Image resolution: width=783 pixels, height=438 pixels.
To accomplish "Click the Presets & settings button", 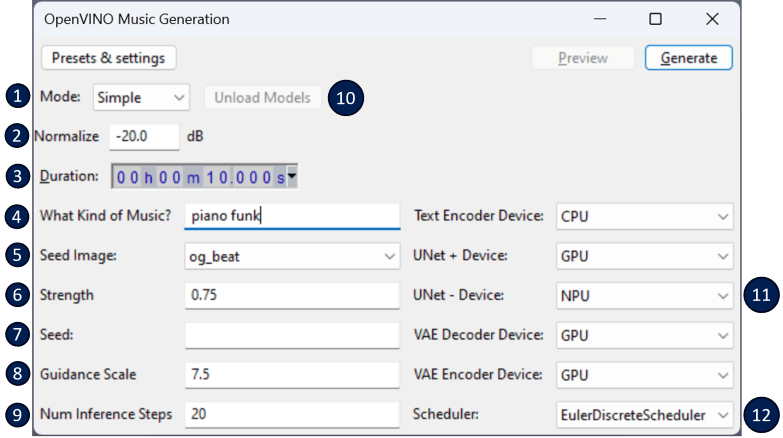I will tap(109, 58).
